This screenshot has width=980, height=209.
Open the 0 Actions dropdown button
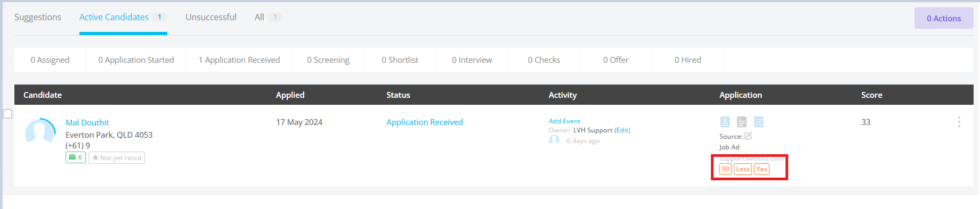944,18
